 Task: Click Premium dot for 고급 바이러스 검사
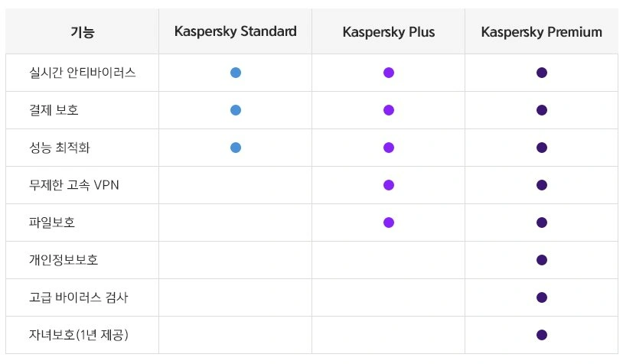point(542,297)
